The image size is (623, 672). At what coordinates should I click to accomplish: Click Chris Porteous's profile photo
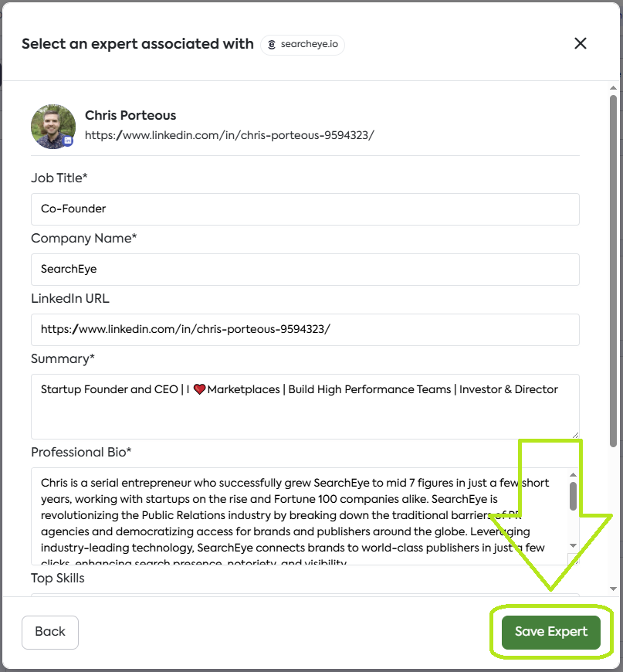pos(52,126)
